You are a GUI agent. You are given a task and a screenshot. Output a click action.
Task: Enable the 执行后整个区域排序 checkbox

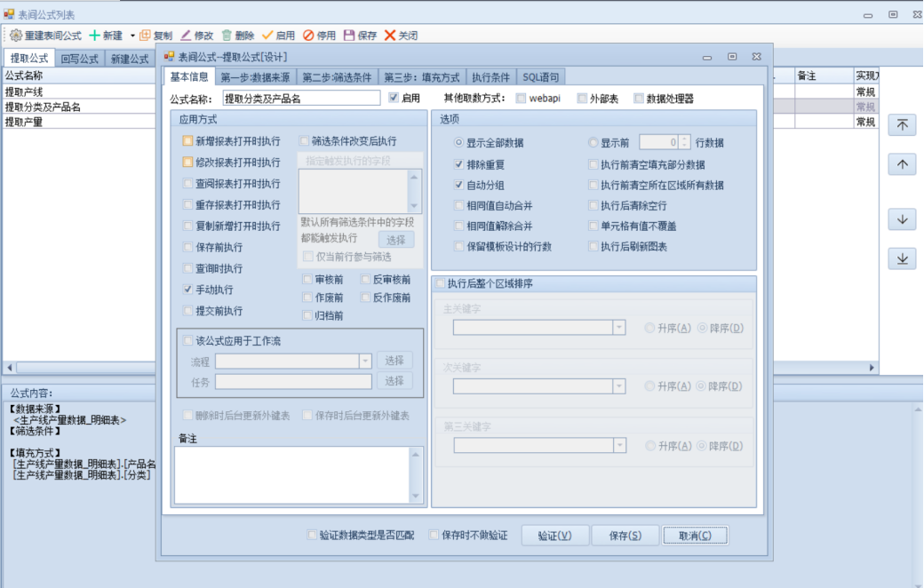[x=439, y=283]
